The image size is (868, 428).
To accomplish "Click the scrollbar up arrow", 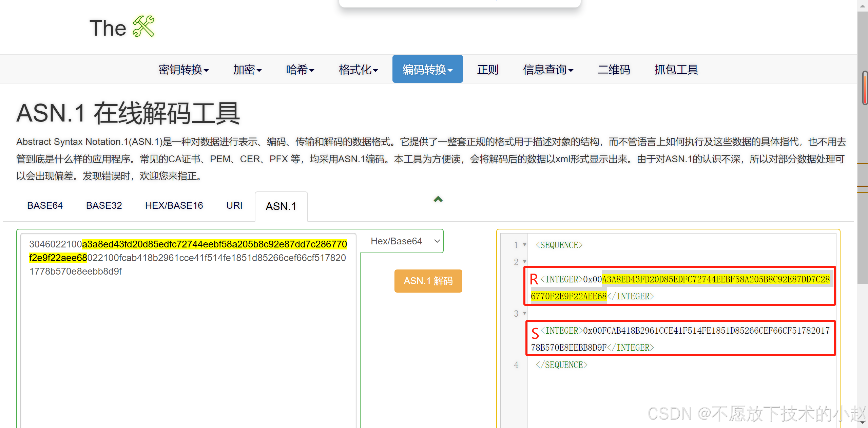I will pyautogui.click(x=862, y=6).
